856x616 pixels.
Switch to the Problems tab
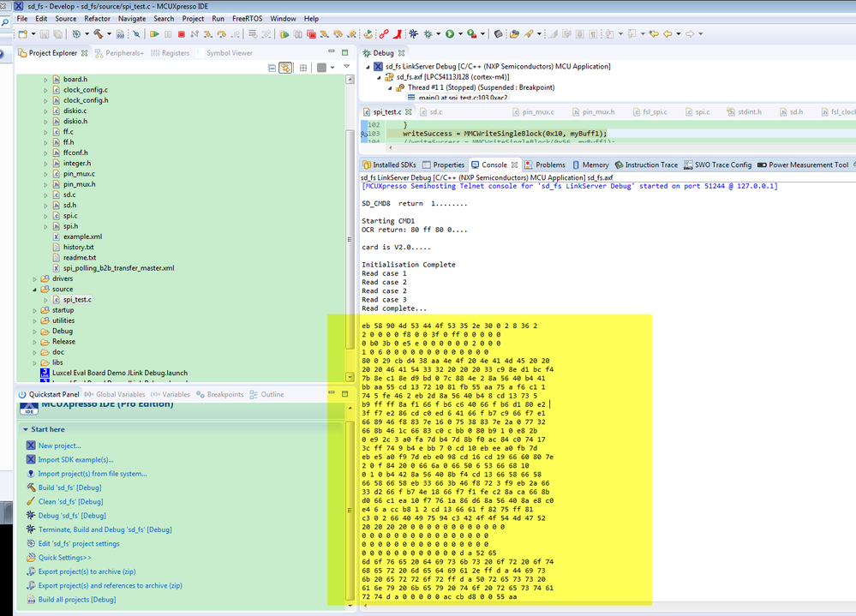click(x=545, y=164)
